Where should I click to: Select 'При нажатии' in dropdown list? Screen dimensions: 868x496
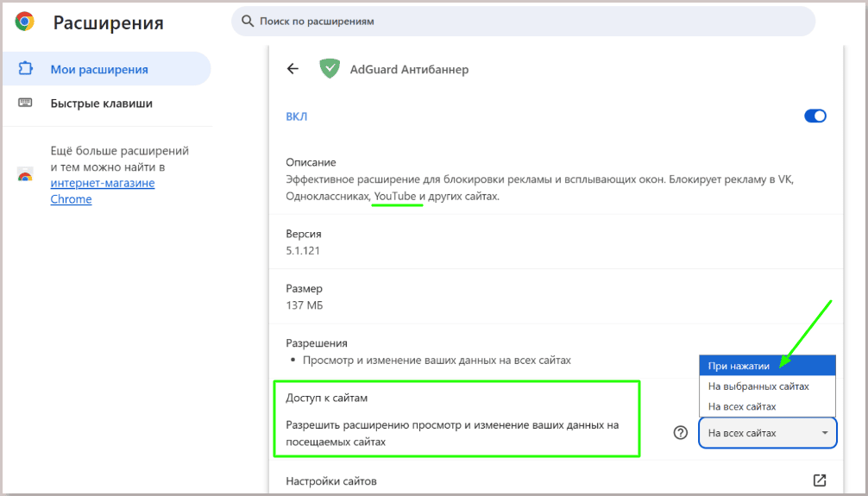click(x=767, y=366)
